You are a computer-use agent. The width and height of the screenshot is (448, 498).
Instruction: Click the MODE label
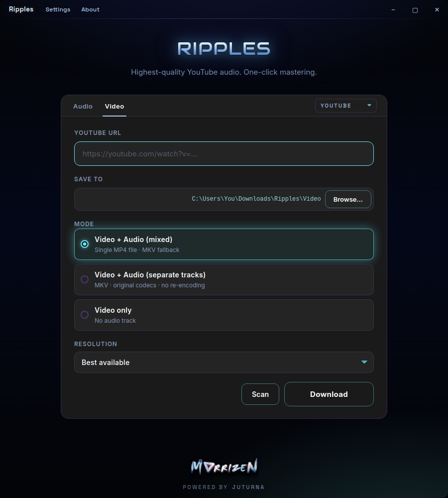(84, 224)
